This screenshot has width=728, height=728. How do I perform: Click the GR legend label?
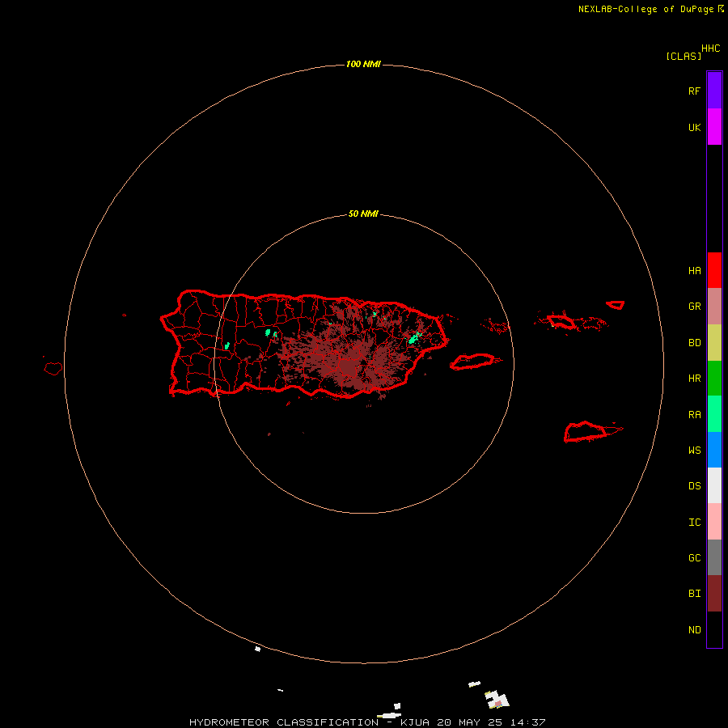point(694,307)
